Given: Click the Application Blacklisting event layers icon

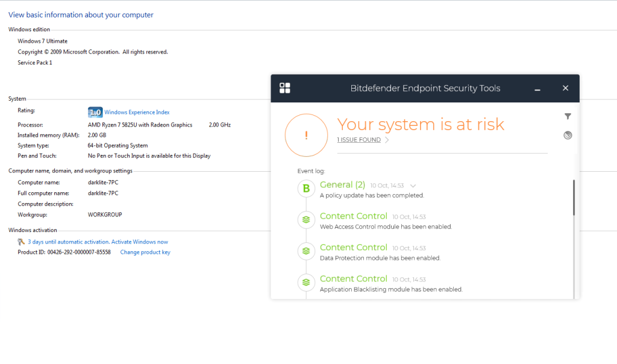Looking at the screenshot, I should pos(306,282).
